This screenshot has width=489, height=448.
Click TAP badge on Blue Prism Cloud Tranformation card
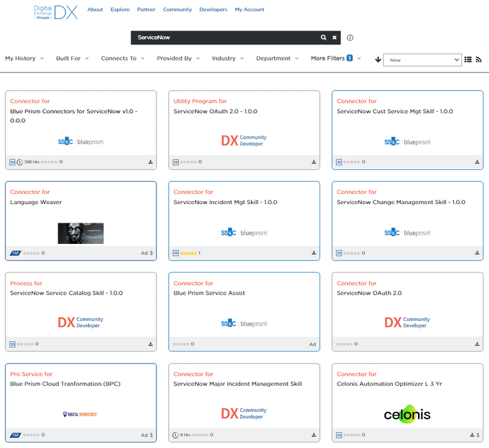[15, 435]
